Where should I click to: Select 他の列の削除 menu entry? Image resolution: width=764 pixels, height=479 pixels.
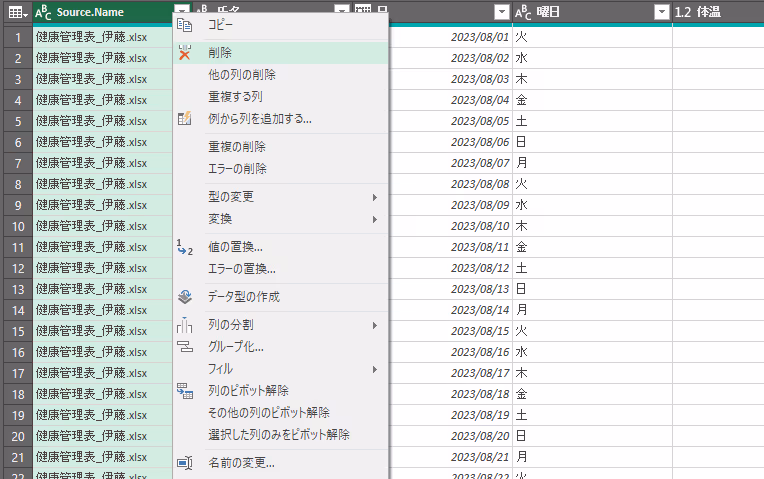point(281,75)
